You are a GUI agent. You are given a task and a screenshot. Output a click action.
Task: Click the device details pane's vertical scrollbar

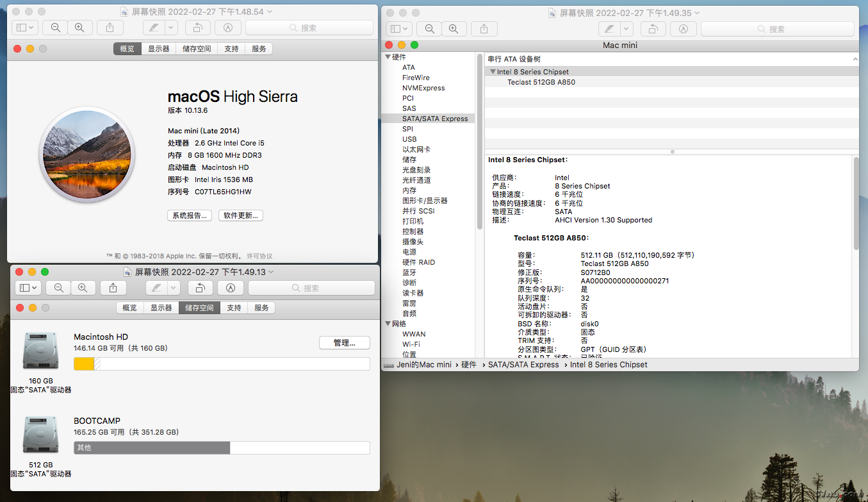pyautogui.click(x=855, y=204)
